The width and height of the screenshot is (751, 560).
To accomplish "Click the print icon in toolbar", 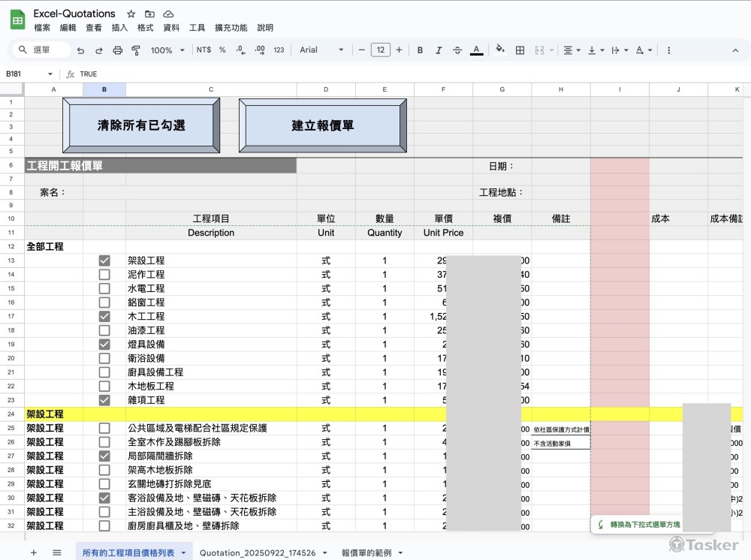I will 117,50.
